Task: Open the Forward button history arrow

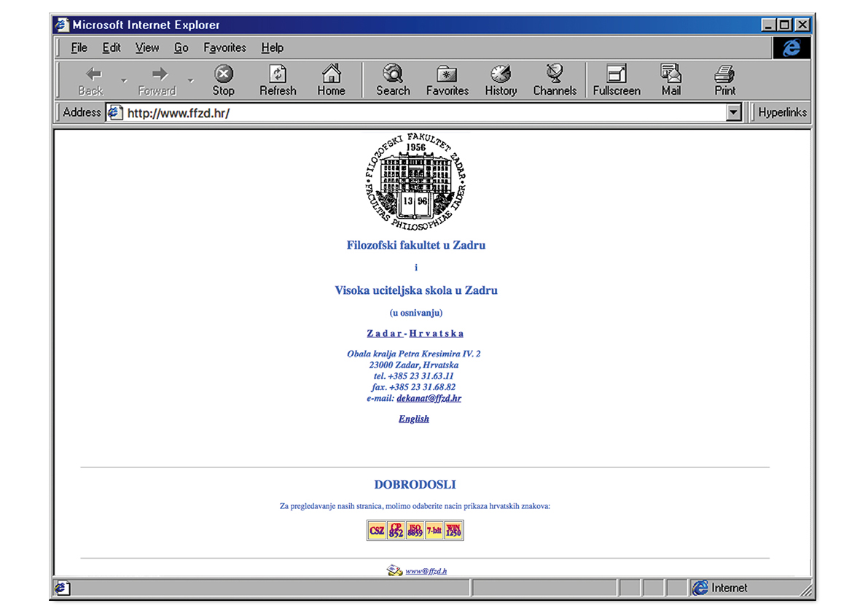Action: pos(190,81)
